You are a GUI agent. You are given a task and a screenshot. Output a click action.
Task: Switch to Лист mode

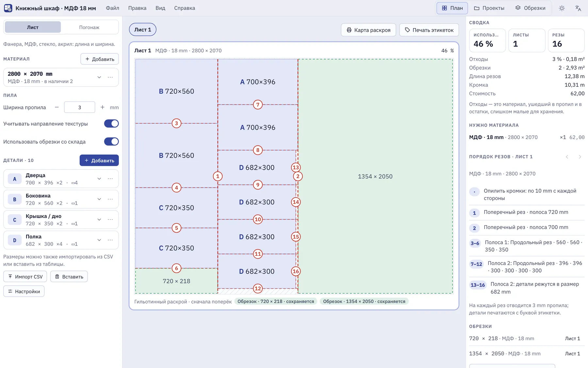pos(33,27)
